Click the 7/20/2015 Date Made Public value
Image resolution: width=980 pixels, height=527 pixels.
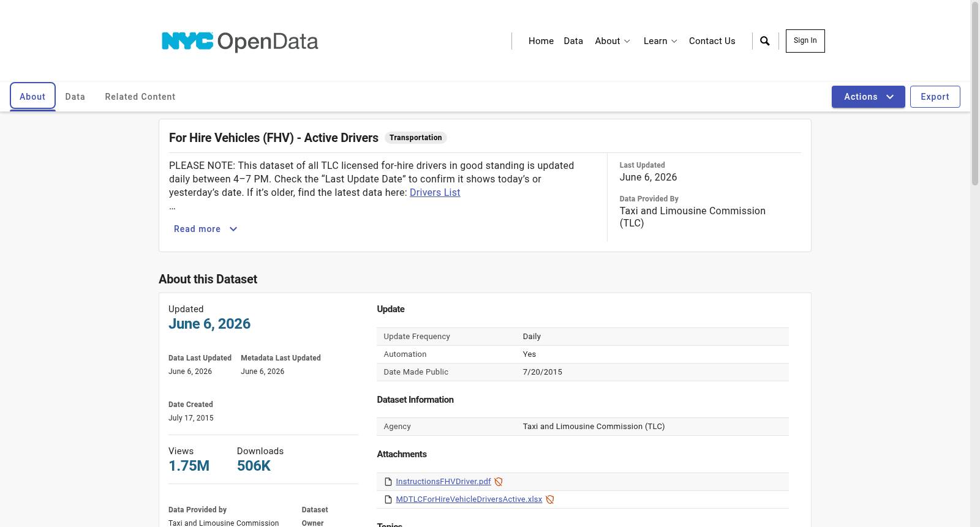click(543, 372)
